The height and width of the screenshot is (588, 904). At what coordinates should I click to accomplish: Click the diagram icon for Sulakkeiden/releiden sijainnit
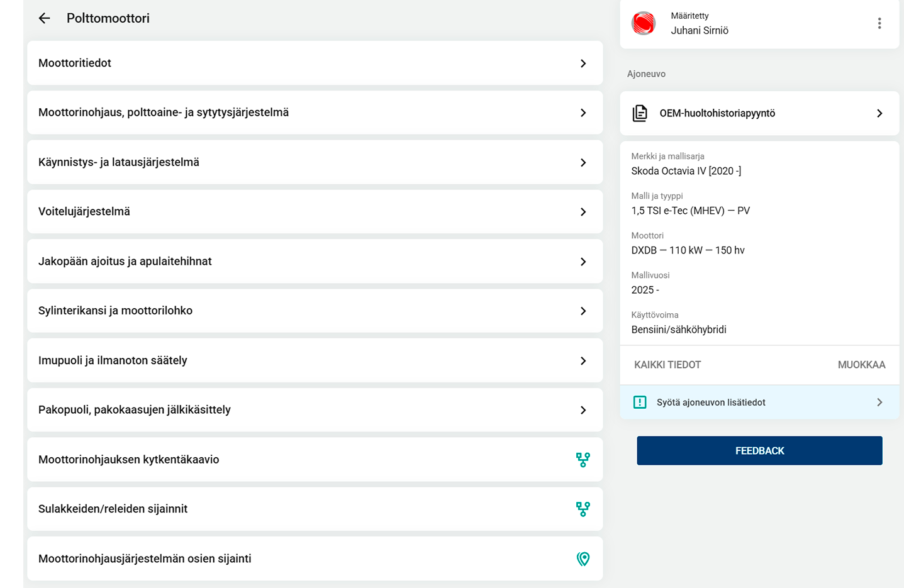pos(583,509)
